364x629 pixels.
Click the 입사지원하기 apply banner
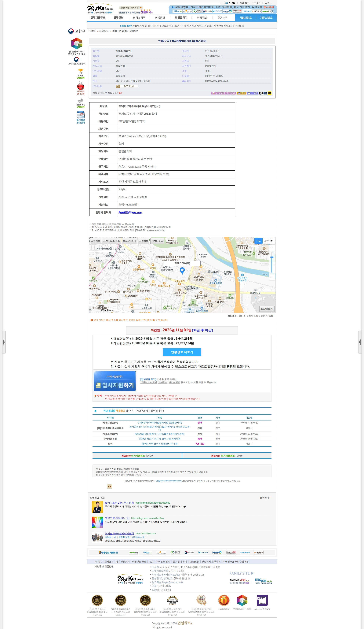click(115, 381)
